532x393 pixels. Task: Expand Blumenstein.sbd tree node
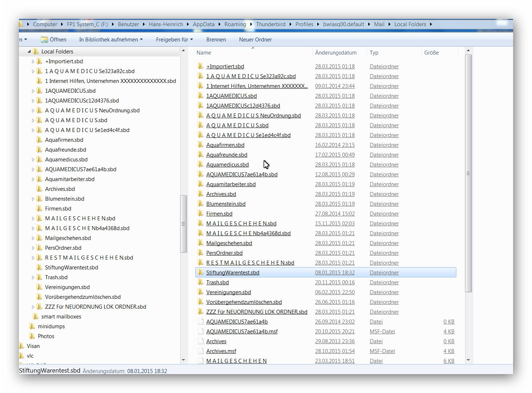pyautogui.click(x=33, y=199)
